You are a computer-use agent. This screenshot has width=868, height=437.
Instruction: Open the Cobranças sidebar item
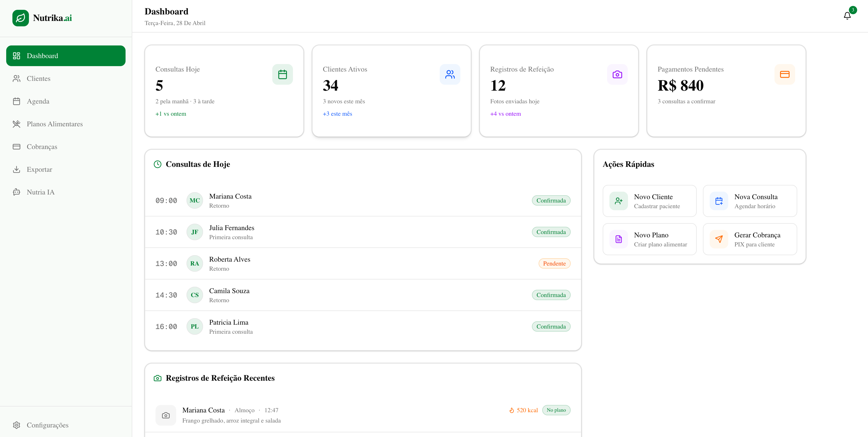(66, 147)
